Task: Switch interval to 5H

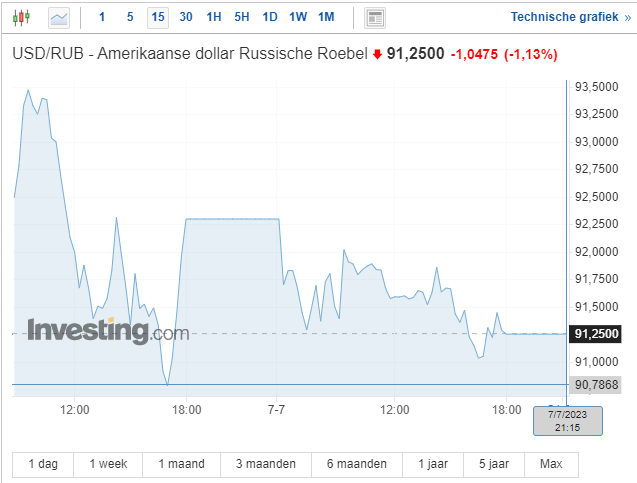Action: pyautogui.click(x=242, y=17)
